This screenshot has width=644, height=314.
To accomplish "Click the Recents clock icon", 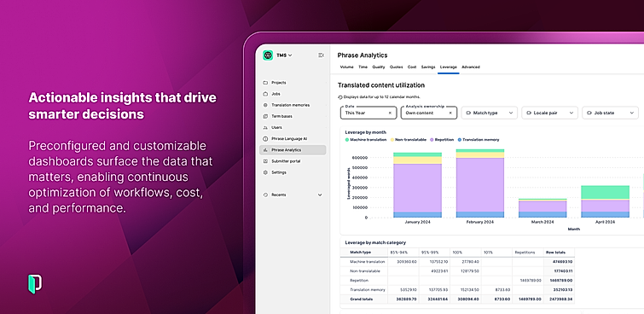I will (265, 195).
